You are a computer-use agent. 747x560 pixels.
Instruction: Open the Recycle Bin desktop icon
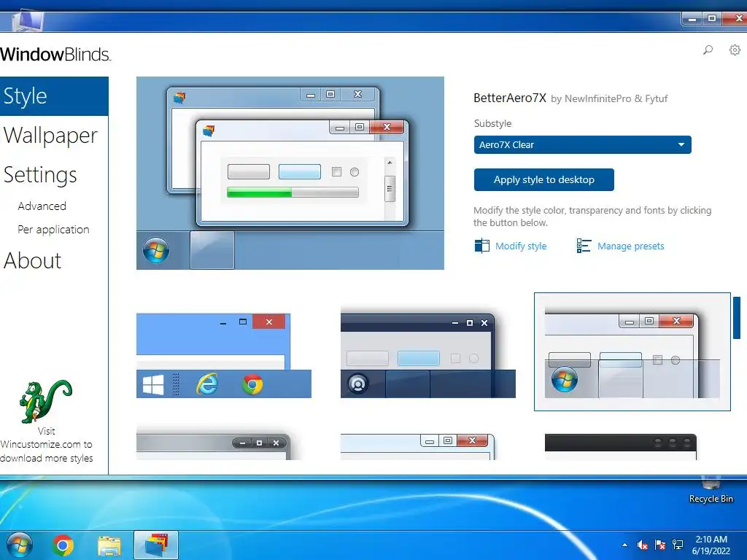[711, 491]
